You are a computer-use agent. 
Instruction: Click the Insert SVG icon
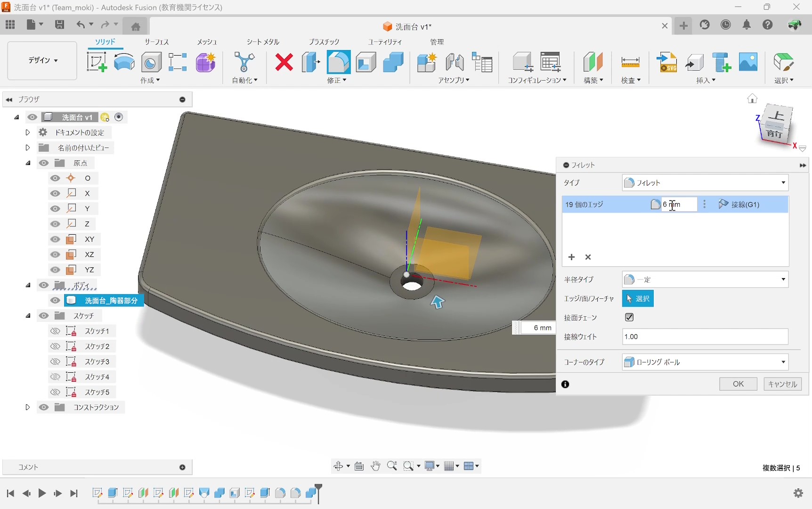[x=667, y=62]
